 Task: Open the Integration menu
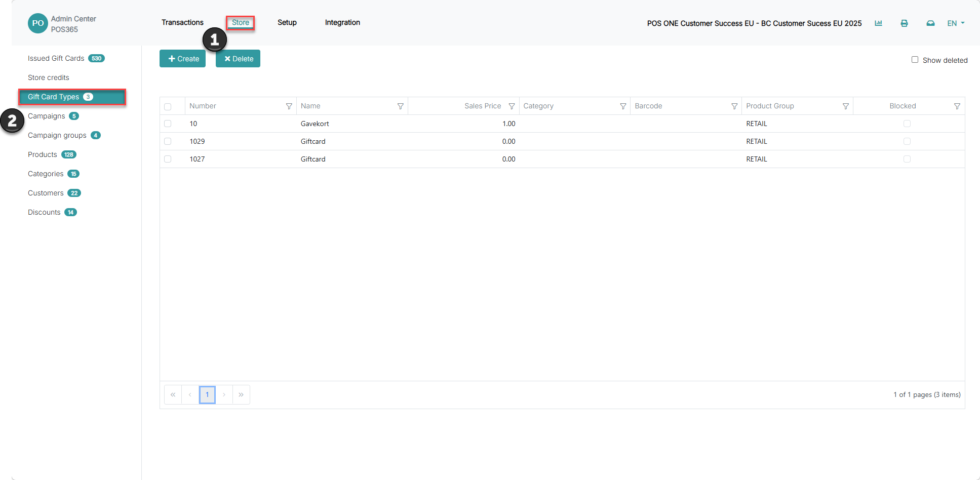point(342,22)
